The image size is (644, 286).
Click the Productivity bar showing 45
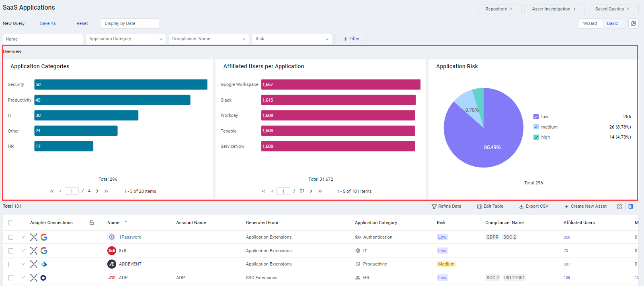click(x=112, y=100)
